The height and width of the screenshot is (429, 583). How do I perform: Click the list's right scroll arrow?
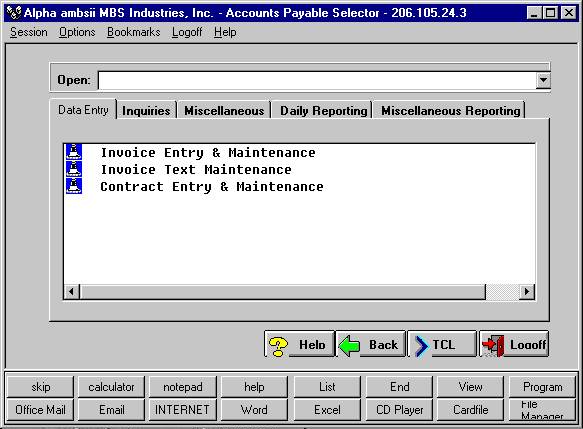[526, 291]
